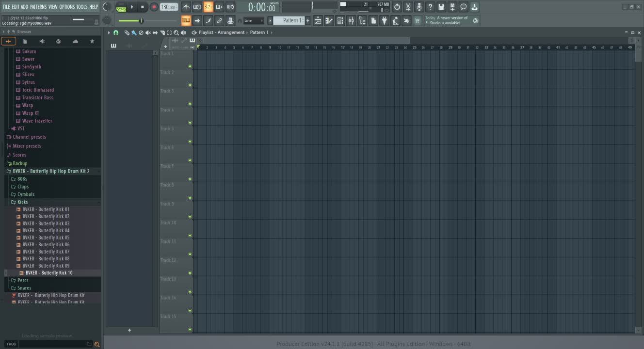644x349 pixels.
Task: Open the Playlist view toolbar button
Action: [x=318, y=20]
